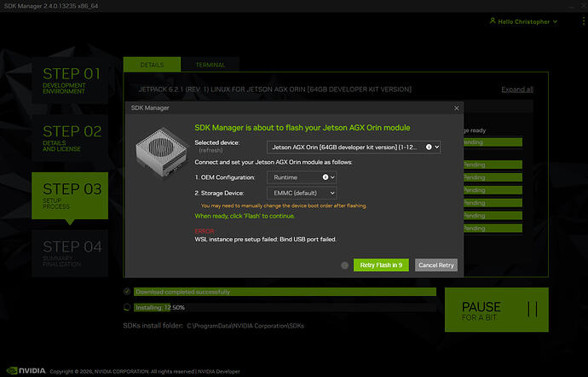Open the Selected device dropdown
Screen dimensions: 588x377
click(x=354, y=148)
